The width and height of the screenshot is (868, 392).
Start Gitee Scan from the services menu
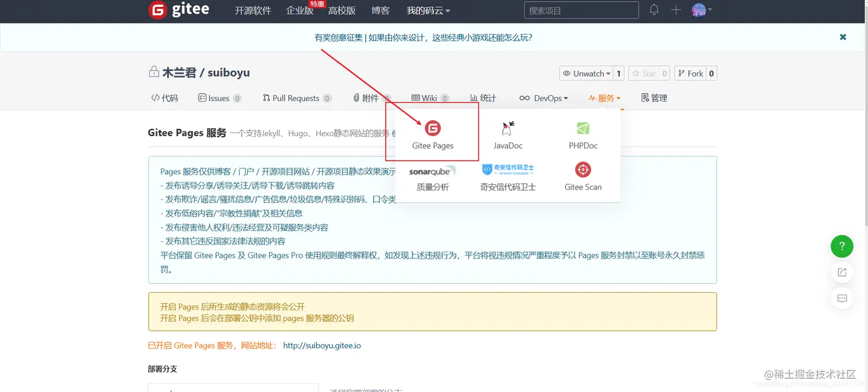tap(583, 175)
